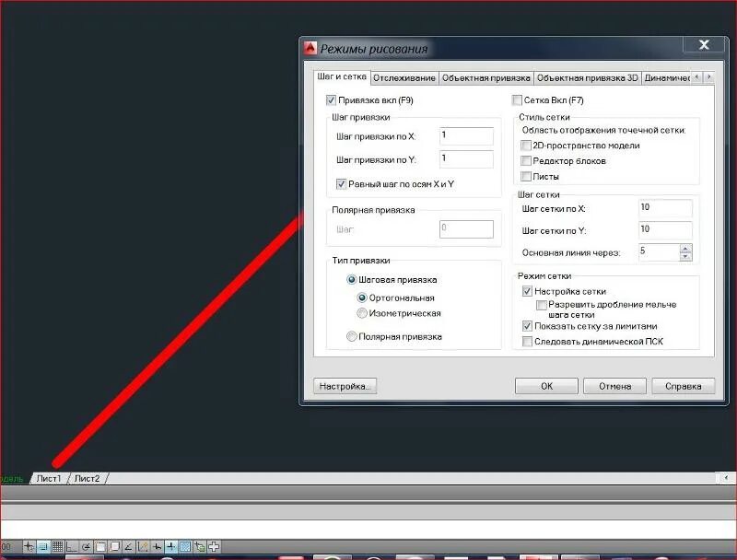Check Редактор блоков option

pos(526,161)
